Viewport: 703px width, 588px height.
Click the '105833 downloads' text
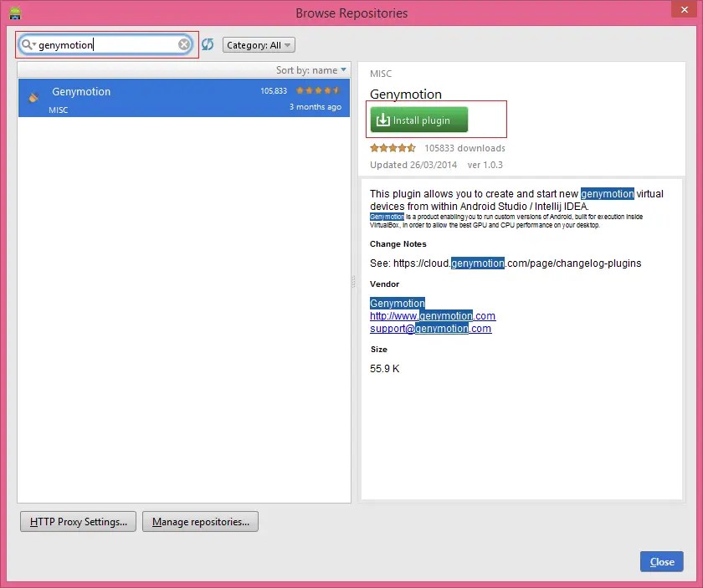[465, 148]
